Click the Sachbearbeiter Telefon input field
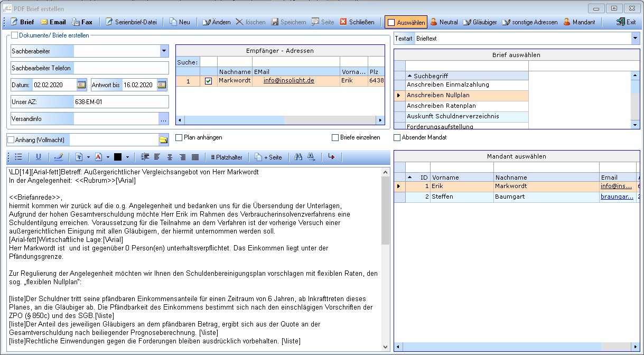Screen dimensions: 644x355 pyautogui.click(x=120, y=68)
